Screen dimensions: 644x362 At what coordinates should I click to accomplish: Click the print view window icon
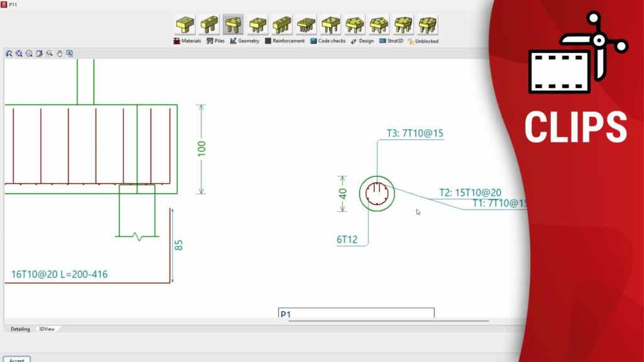(x=69, y=54)
